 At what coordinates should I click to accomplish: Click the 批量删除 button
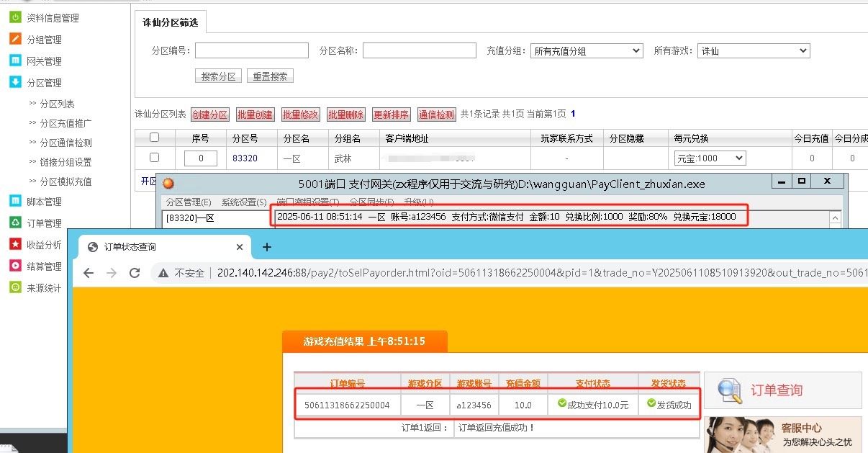point(345,115)
